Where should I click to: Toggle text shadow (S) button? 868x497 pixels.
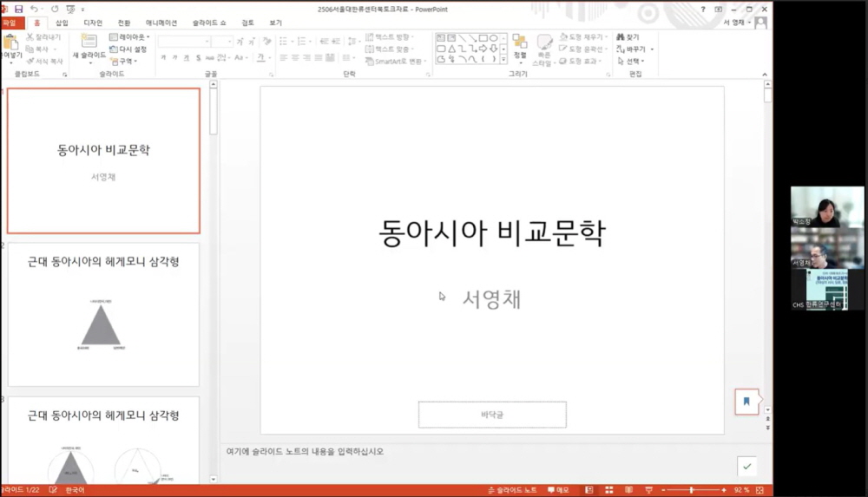(x=198, y=57)
